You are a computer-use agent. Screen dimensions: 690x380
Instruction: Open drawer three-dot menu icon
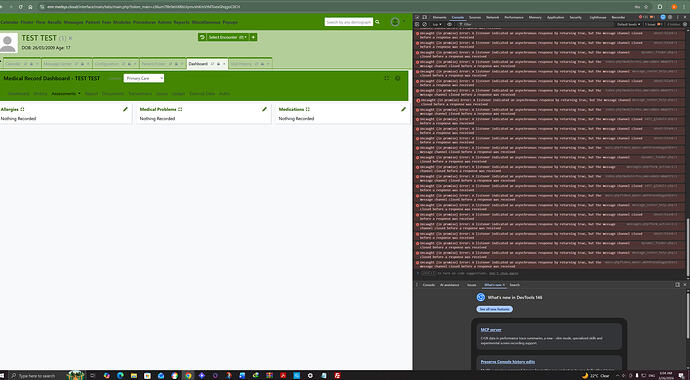[417, 285]
